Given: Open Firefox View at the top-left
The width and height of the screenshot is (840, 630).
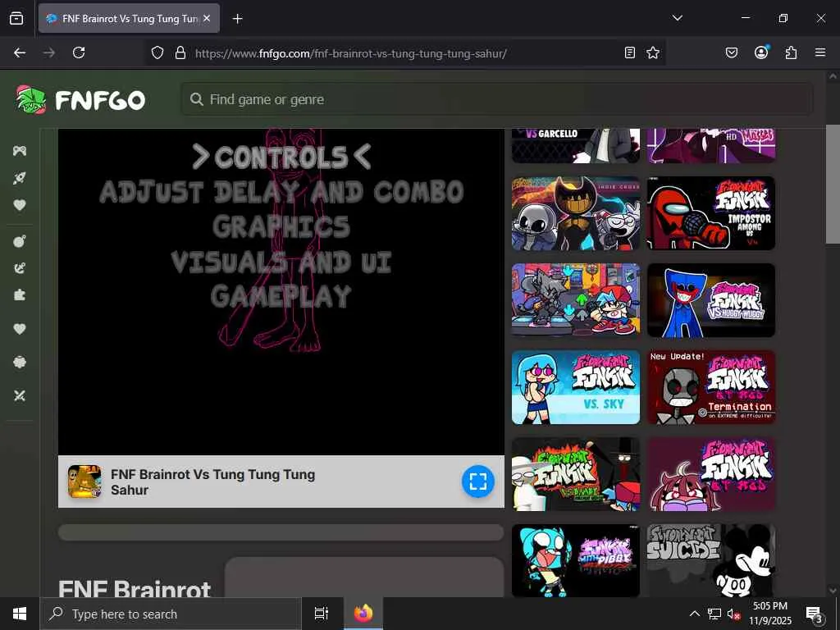Looking at the screenshot, I should pyautogui.click(x=16, y=18).
